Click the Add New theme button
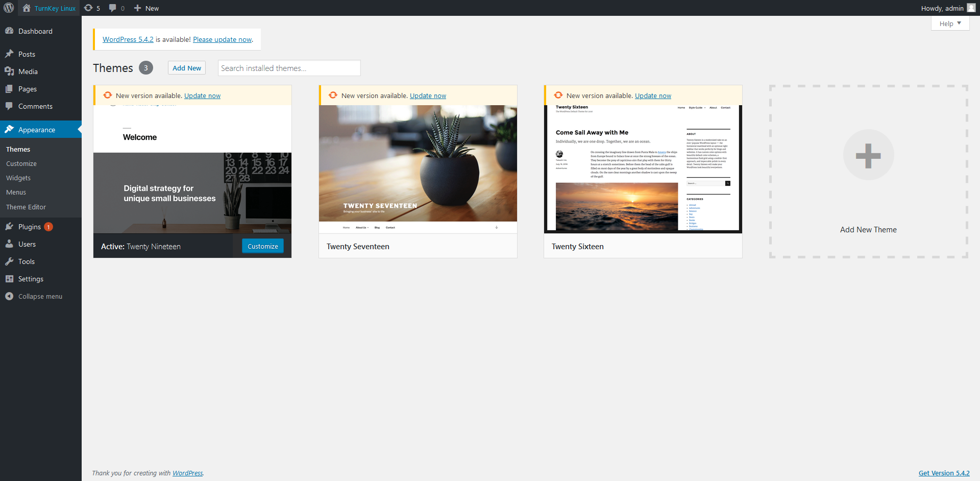Viewport: 980px width, 481px height. (x=187, y=68)
